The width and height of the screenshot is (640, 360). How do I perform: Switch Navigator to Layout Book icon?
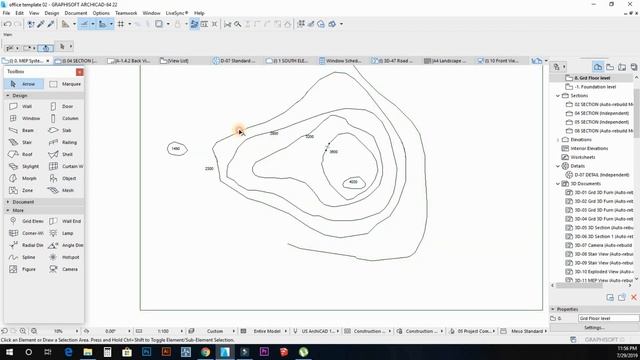pyautogui.click(x=622, y=67)
